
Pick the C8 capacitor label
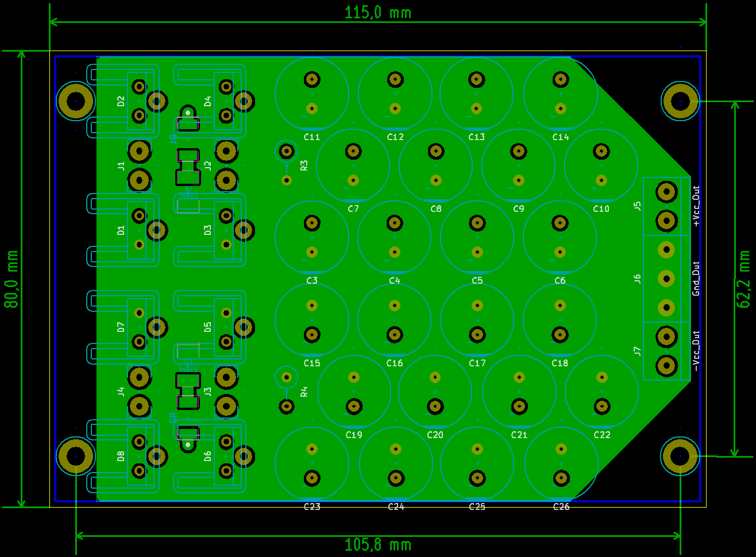tap(436, 208)
